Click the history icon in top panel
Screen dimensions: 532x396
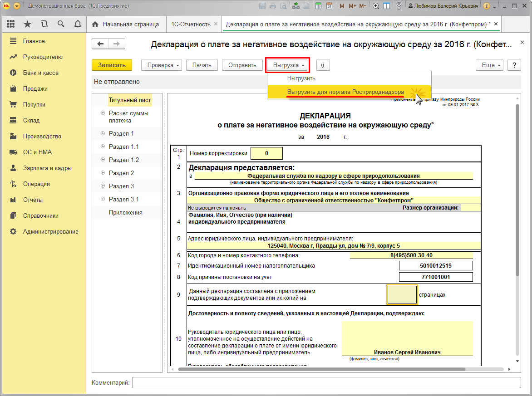click(x=44, y=24)
